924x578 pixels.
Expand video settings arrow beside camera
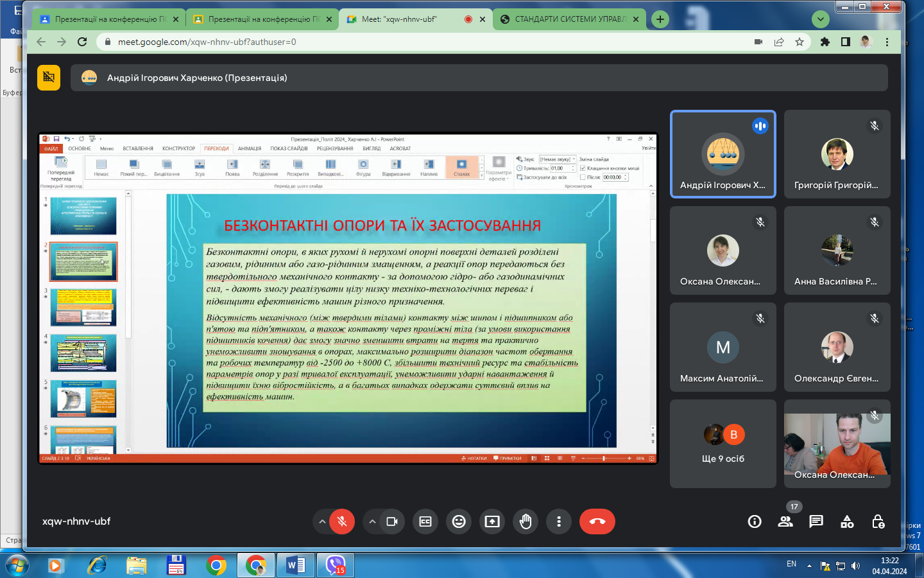(372, 521)
